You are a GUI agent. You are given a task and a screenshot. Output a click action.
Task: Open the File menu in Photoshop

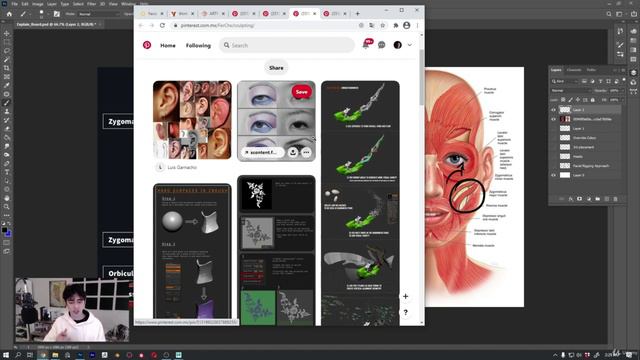pyautogui.click(x=14, y=4)
